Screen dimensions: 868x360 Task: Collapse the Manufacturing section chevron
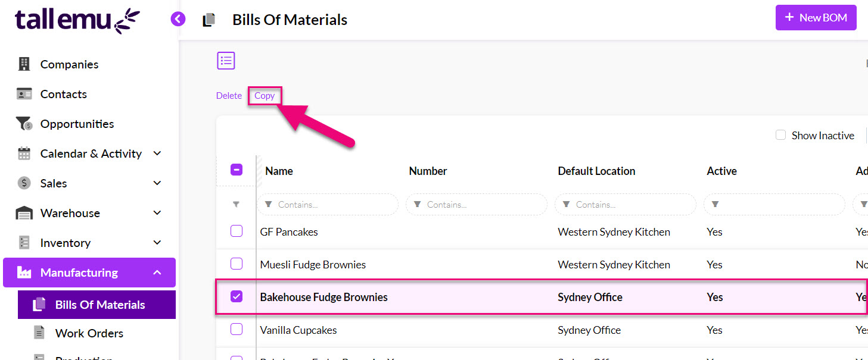(157, 273)
